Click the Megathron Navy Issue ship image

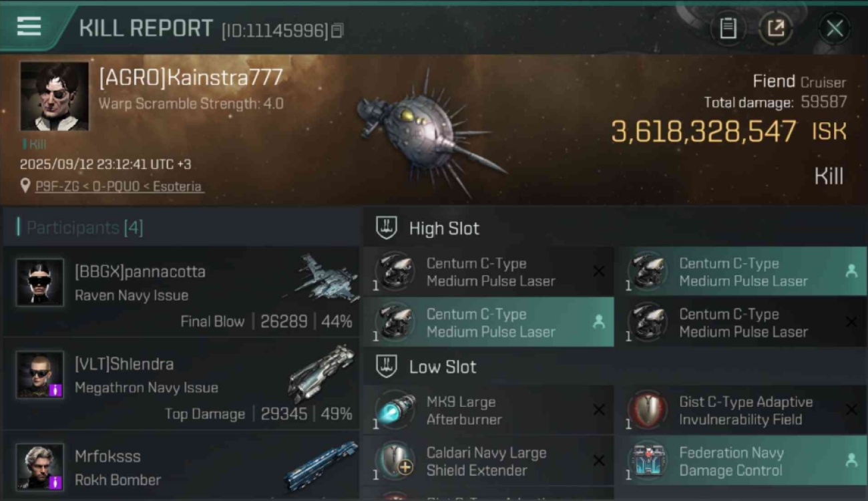point(321,373)
